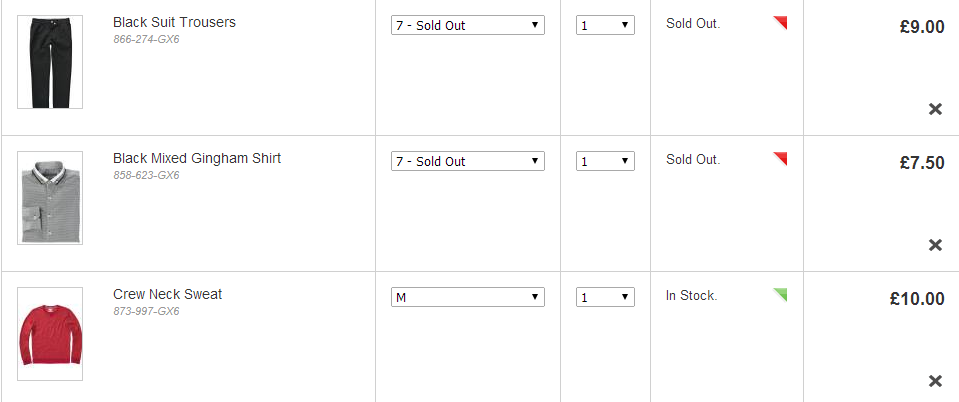Click red sold-out flag for Gingham Shirt

[x=781, y=157]
